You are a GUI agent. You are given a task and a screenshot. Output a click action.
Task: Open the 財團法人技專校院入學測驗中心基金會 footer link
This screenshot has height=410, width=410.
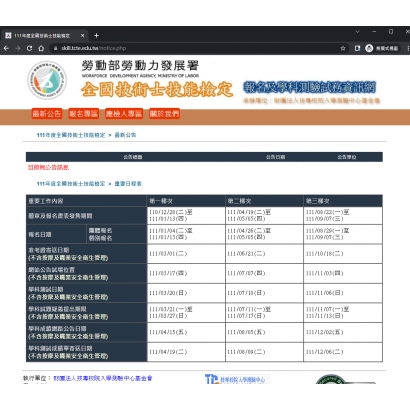click(x=103, y=378)
